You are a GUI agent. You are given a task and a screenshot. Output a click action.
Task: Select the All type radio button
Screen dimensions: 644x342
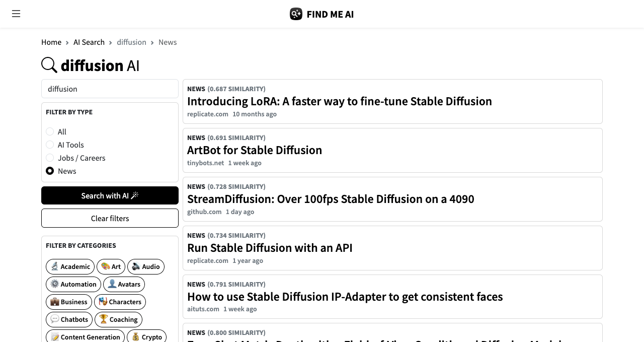tap(50, 131)
